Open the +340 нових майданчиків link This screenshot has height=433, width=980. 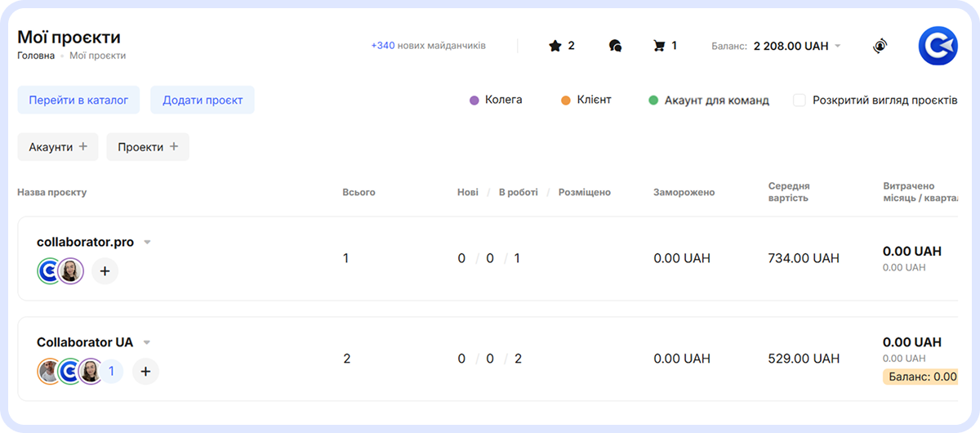(x=428, y=46)
